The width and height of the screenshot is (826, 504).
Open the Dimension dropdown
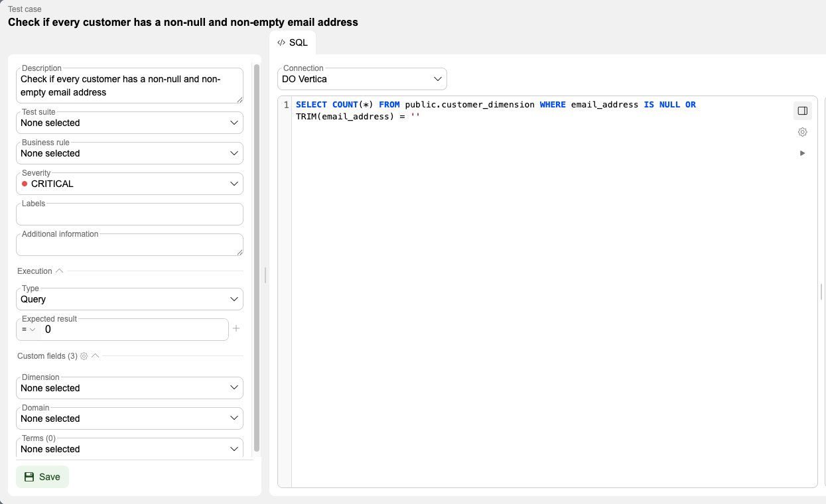pos(129,388)
